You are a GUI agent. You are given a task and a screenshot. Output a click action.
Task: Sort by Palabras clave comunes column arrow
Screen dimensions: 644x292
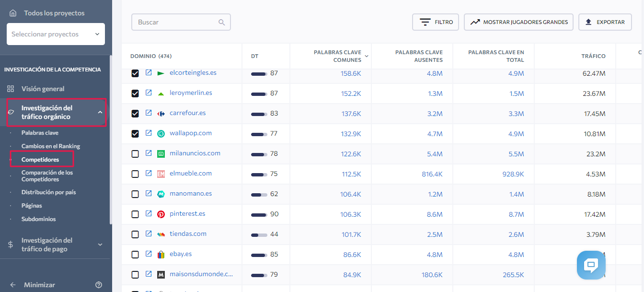[367, 56]
